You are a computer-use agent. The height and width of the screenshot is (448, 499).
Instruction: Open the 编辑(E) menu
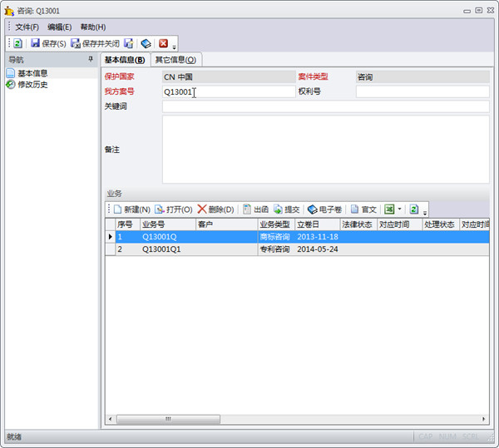[60, 27]
